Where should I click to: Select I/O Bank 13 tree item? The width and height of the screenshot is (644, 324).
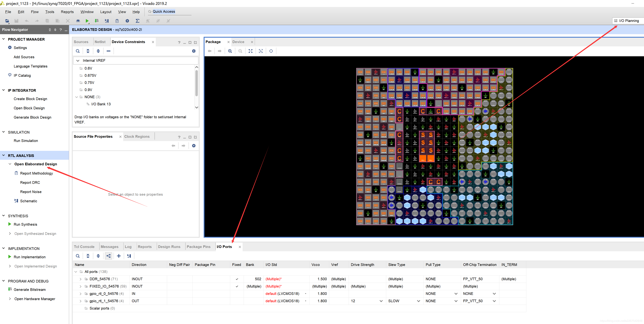coord(101,104)
